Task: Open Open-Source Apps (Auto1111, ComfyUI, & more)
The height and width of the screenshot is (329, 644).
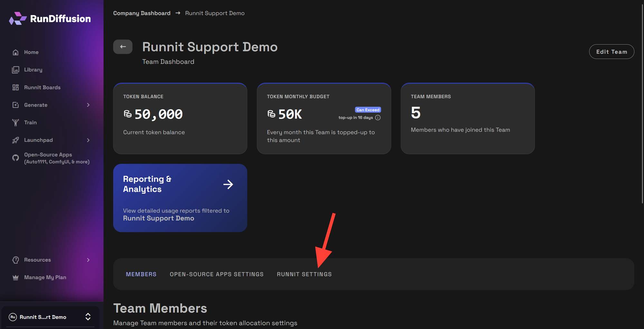Action: (x=57, y=158)
